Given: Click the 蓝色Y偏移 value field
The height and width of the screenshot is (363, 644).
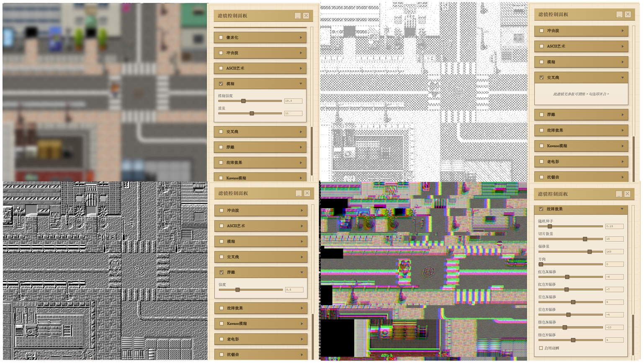Looking at the screenshot, I should [614, 314].
